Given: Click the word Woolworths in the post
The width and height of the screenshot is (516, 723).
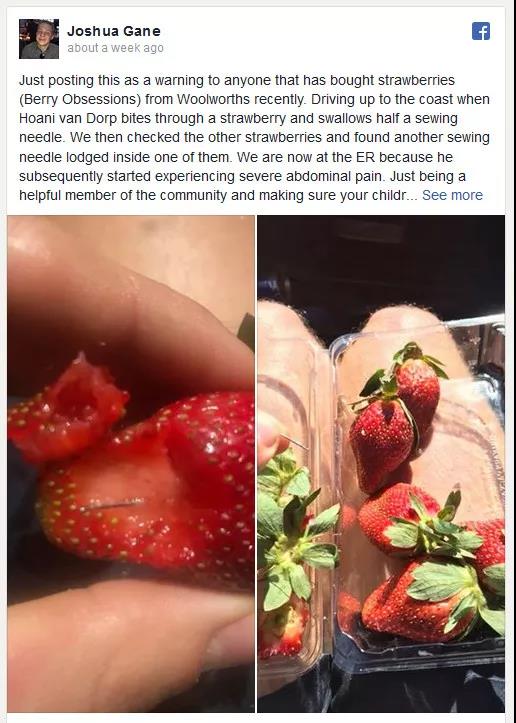Looking at the screenshot, I should tap(213, 99).
